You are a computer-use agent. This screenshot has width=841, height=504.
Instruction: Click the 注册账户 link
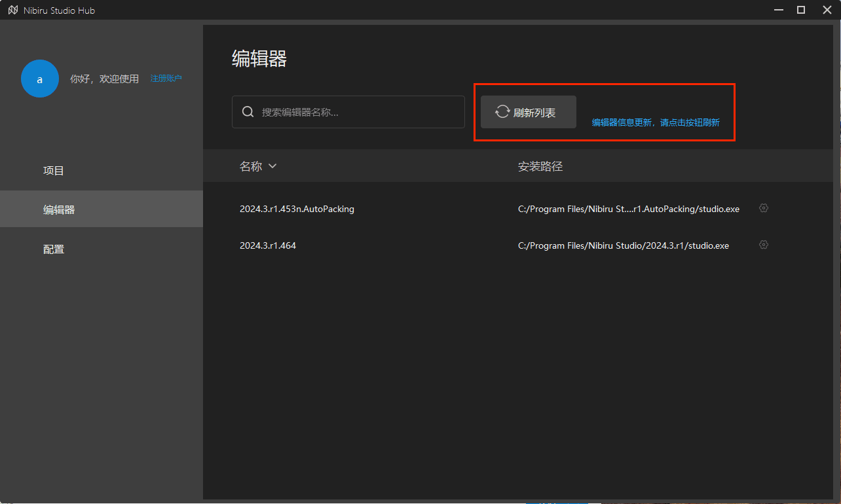(x=166, y=79)
